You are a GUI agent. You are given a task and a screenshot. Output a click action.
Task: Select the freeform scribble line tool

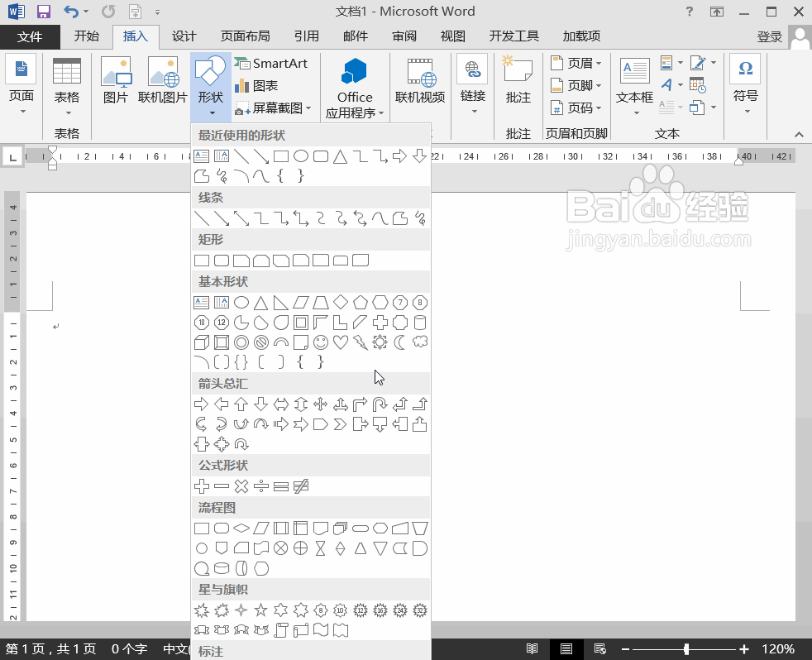[x=420, y=218]
